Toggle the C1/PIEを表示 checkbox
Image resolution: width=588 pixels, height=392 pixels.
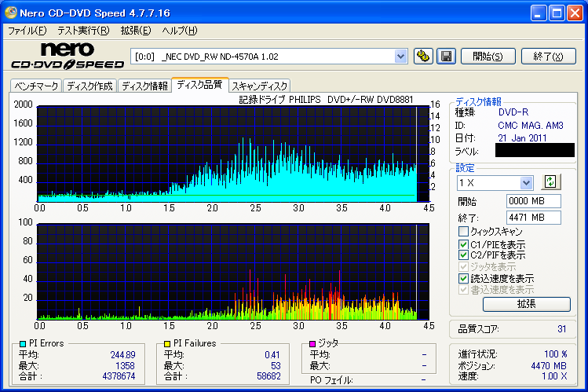463,244
